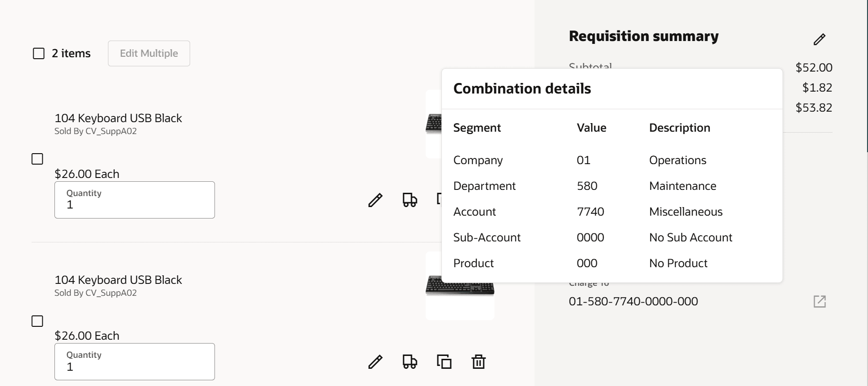This screenshot has width=868, height=386.
Task: Edit the Requisition summary
Action: [819, 39]
